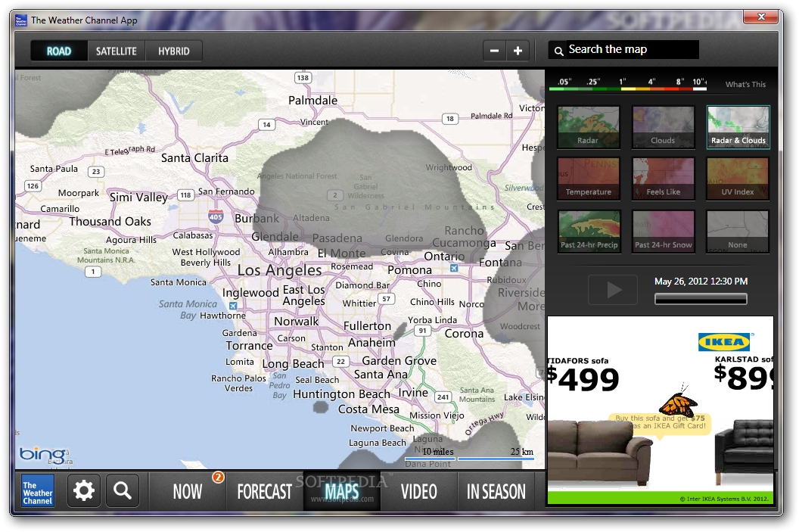Zoom out with the minus button
Image resolution: width=799 pixels, height=532 pixels.
tap(494, 51)
